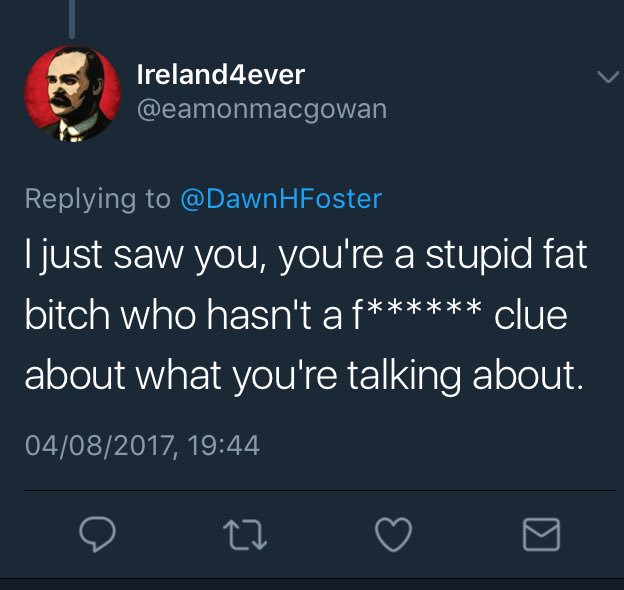This screenshot has width=624, height=590.
Task: Click the thread connector line above the avatar
Action: click(72, 19)
